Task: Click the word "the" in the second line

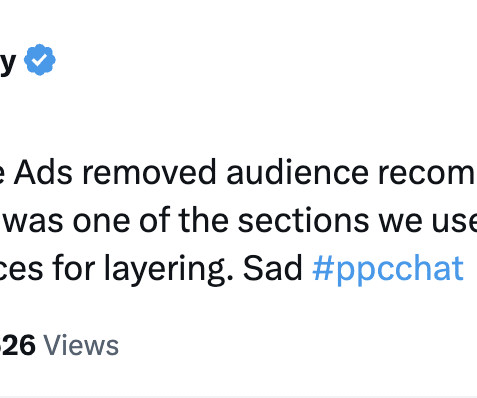Action: [x=203, y=220]
